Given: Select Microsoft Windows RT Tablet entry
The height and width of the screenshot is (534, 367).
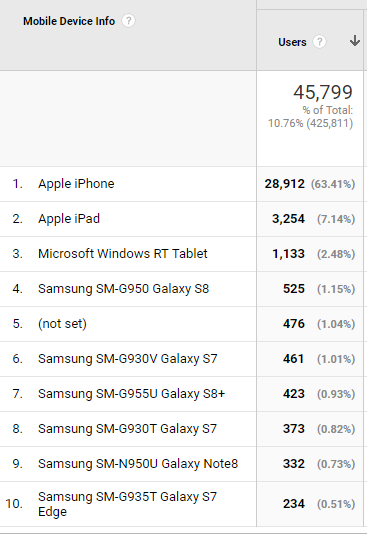Looking at the screenshot, I should point(123,254).
